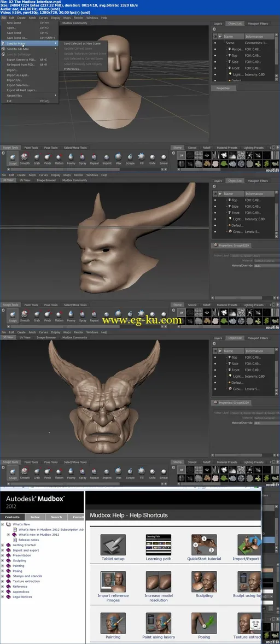Open the Tablet setup help shortcut
280x644 pixels.
click(113, 547)
